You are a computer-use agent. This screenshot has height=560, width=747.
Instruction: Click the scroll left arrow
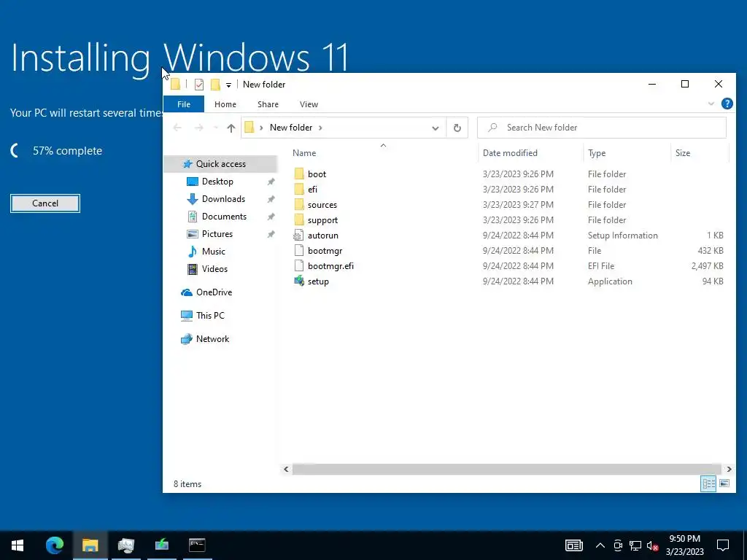(x=286, y=470)
